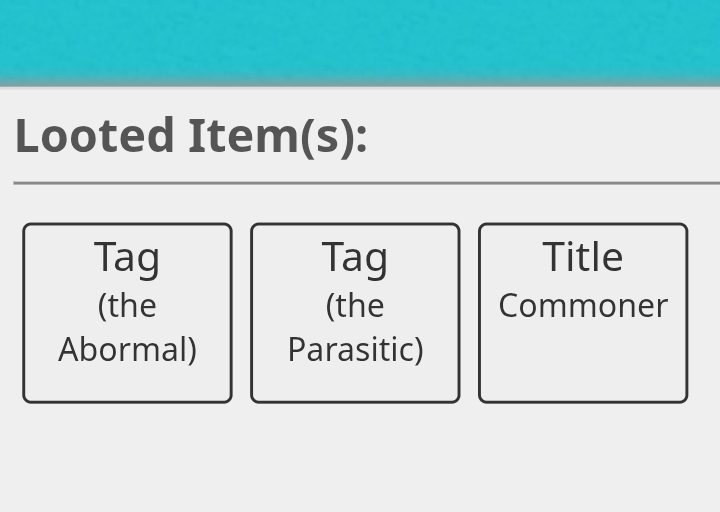This screenshot has height=512, width=720.
Task: Click the gray gap between Abormal and Parasitic cards
Action: point(242,313)
